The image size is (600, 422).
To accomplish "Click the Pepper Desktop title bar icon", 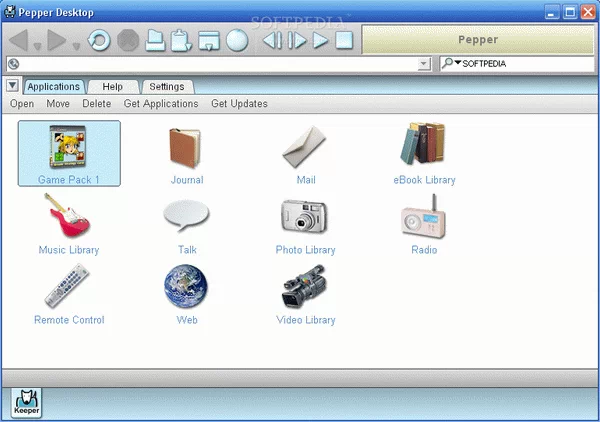I will coord(9,12).
